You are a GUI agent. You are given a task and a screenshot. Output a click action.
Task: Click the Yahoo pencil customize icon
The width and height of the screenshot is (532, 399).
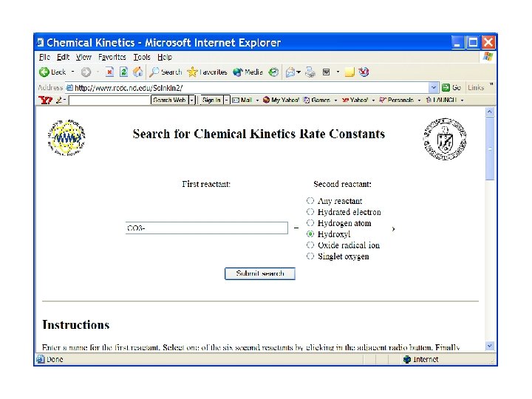(59, 100)
